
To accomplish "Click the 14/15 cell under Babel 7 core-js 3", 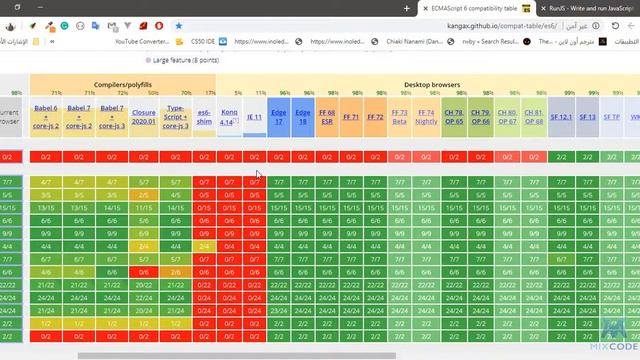I will click(x=111, y=208).
